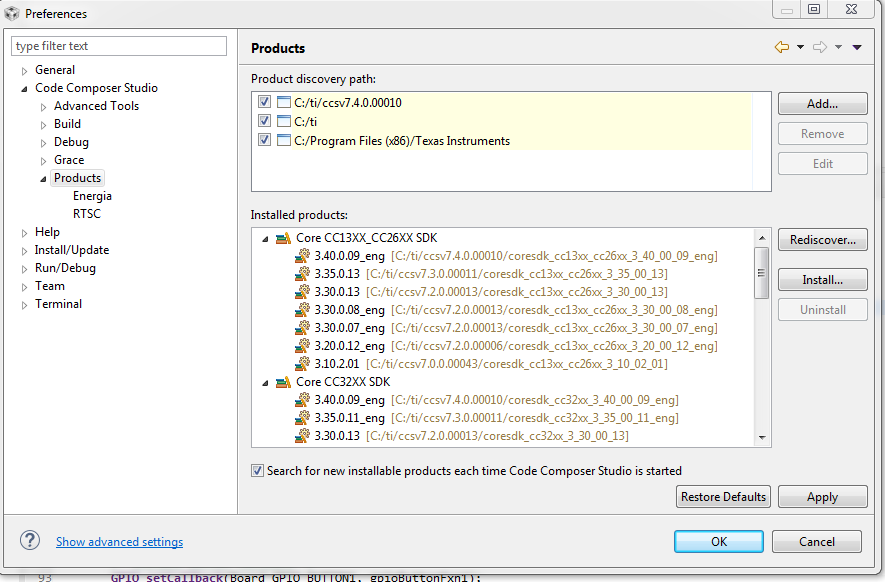The width and height of the screenshot is (885, 582).
Task: Collapse the Code Composer Studio tree node
Action: (x=24, y=89)
